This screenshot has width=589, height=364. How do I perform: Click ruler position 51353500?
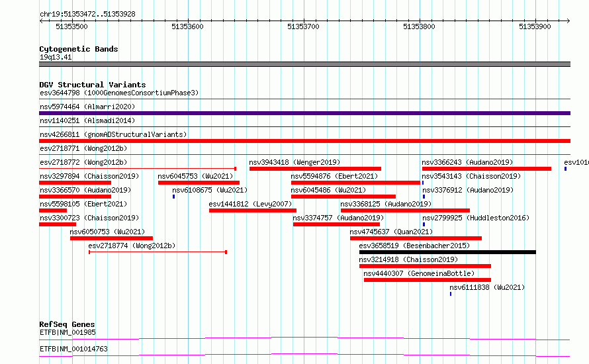[x=71, y=26]
